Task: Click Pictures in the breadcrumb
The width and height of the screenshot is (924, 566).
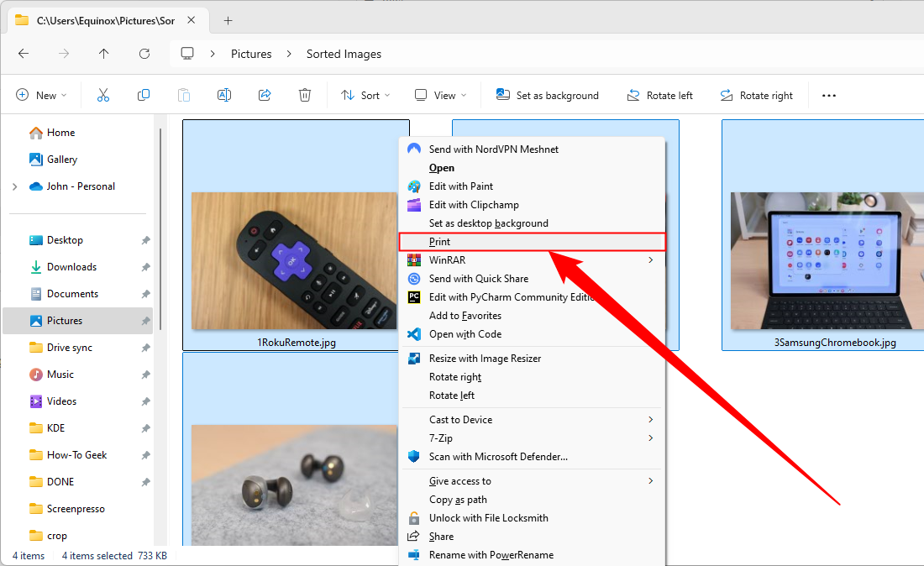Action: pyautogui.click(x=251, y=54)
